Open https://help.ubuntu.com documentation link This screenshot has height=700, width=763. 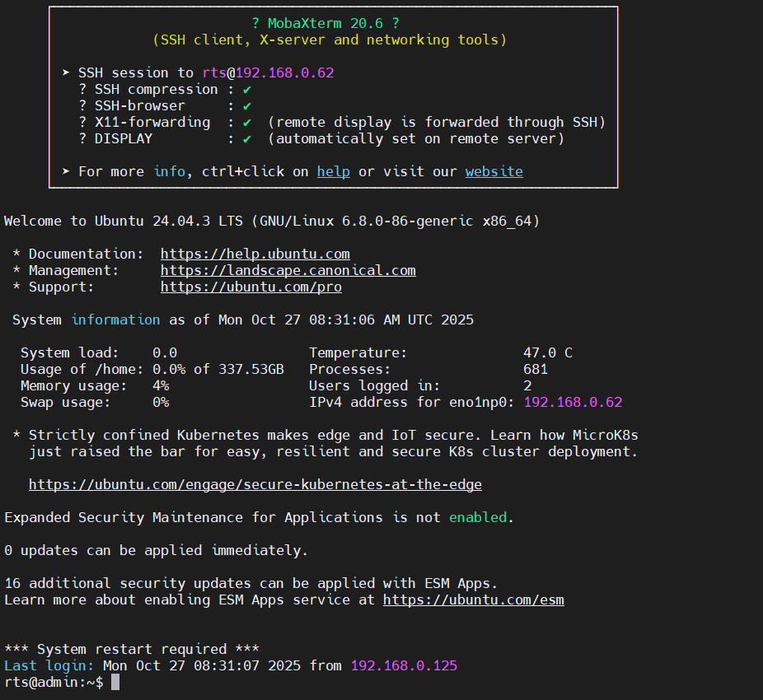click(x=255, y=254)
